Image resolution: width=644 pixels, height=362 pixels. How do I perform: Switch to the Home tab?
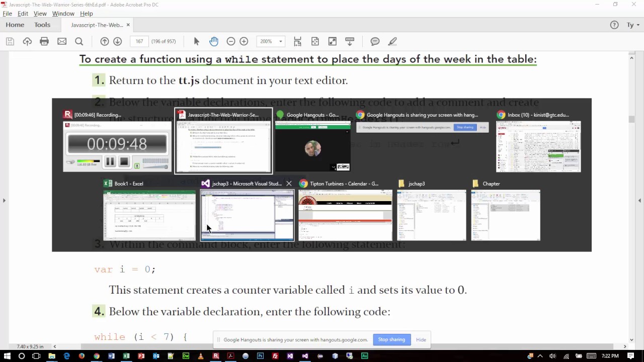pyautogui.click(x=15, y=25)
